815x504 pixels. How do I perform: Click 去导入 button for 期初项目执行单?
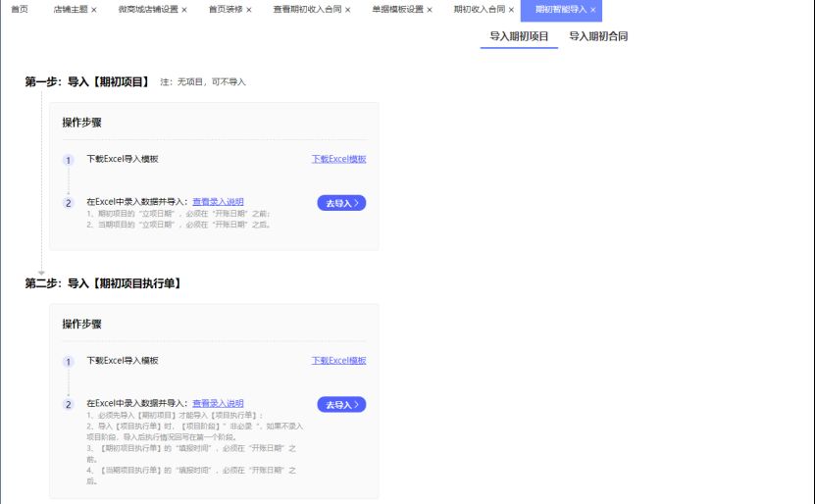pyautogui.click(x=341, y=405)
